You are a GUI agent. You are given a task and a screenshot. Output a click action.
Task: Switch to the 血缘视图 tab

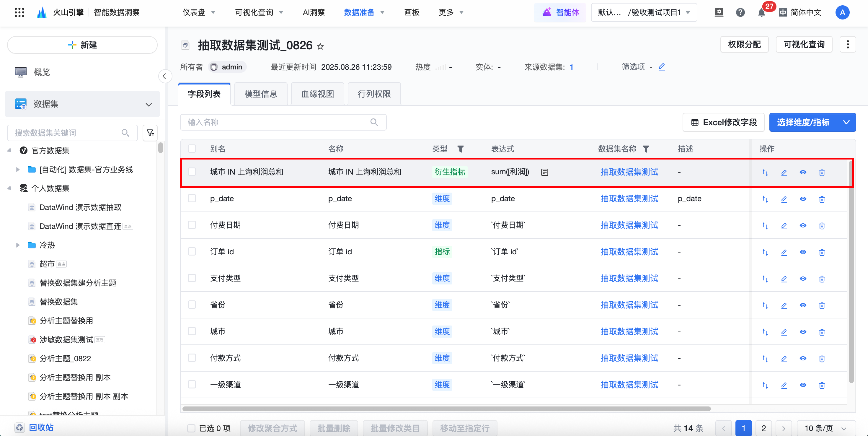(317, 94)
